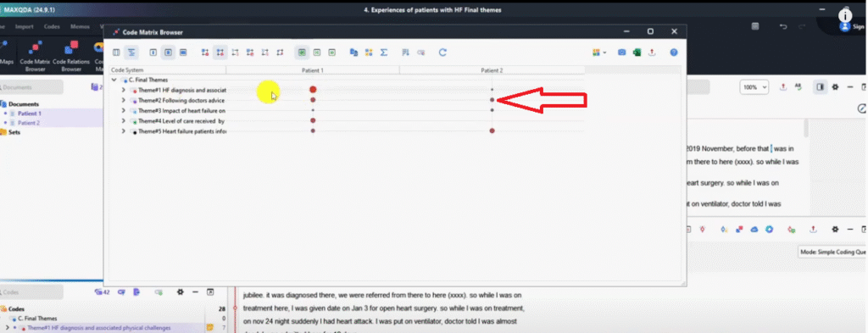Image resolution: width=868 pixels, height=333 pixels.
Task: Click Theme#4 node under Patient 1
Action: (x=313, y=120)
